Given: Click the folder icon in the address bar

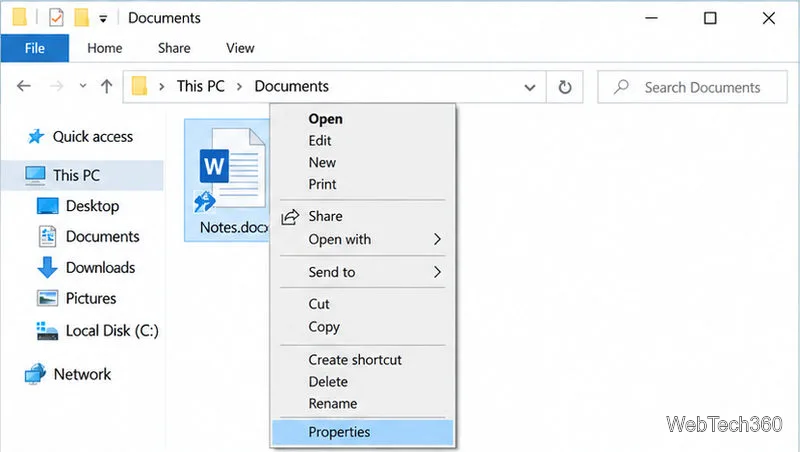Looking at the screenshot, I should pos(139,86).
